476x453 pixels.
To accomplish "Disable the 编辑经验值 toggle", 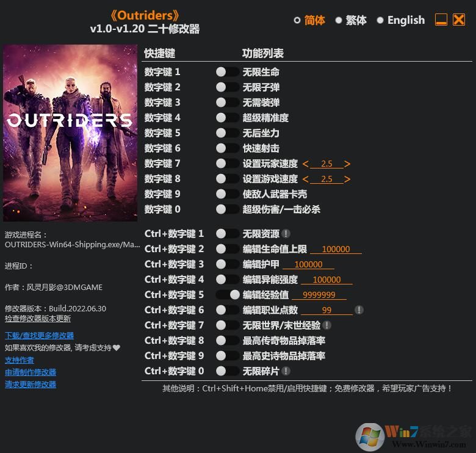I will point(228,295).
